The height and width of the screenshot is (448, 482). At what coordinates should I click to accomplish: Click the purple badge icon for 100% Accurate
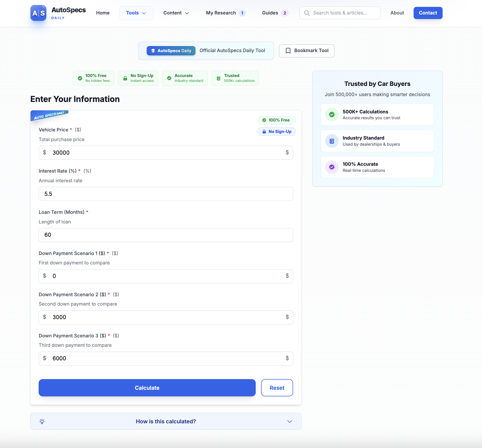pyautogui.click(x=332, y=167)
